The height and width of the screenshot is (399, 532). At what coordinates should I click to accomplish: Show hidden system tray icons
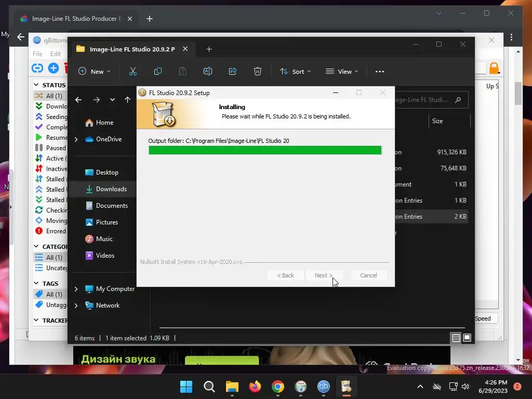pyautogui.click(x=420, y=387)
